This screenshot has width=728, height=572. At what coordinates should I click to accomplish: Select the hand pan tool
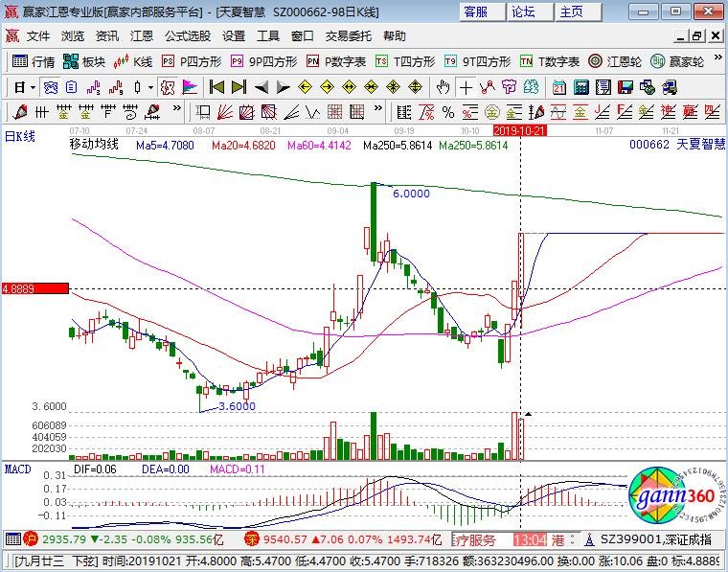[443, 87]
